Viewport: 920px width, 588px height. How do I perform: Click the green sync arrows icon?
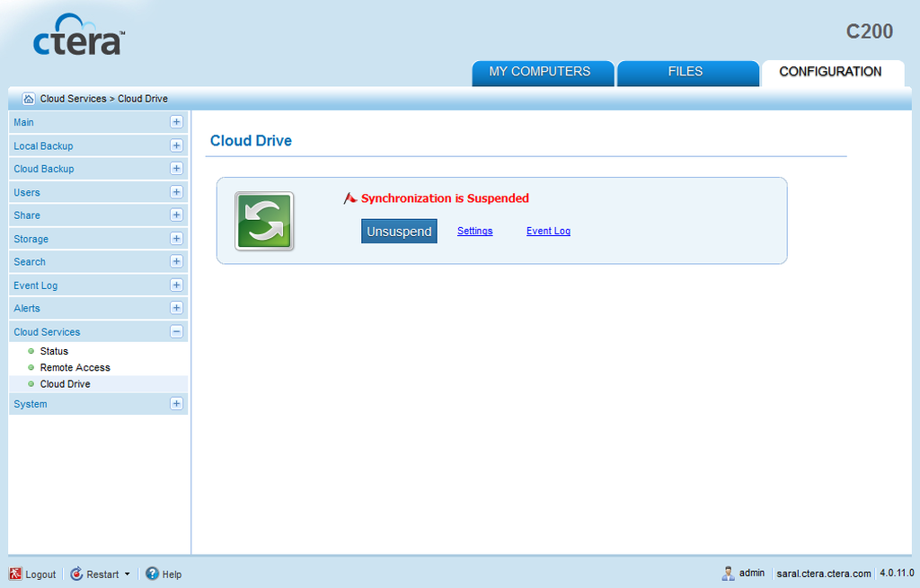[264, 222]
